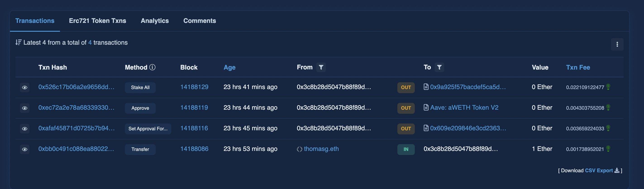Open the From column filter
This screenshot has width=644, height=189.
coord(321,67)
